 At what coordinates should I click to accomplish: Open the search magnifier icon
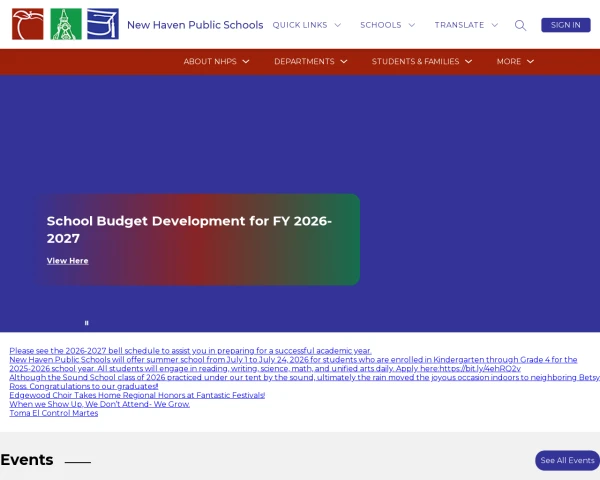tap(520, 25)
